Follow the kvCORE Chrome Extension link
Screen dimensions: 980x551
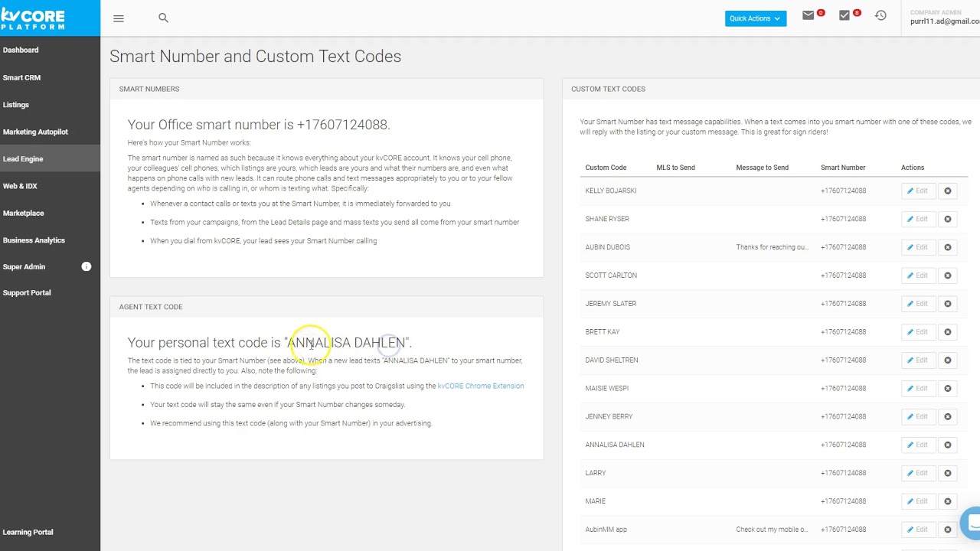[481, 386]
